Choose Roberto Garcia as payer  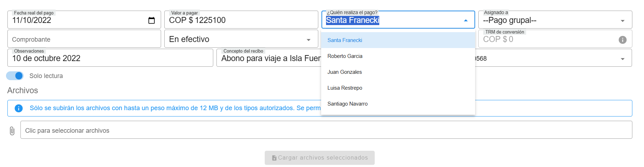[345, 56]
